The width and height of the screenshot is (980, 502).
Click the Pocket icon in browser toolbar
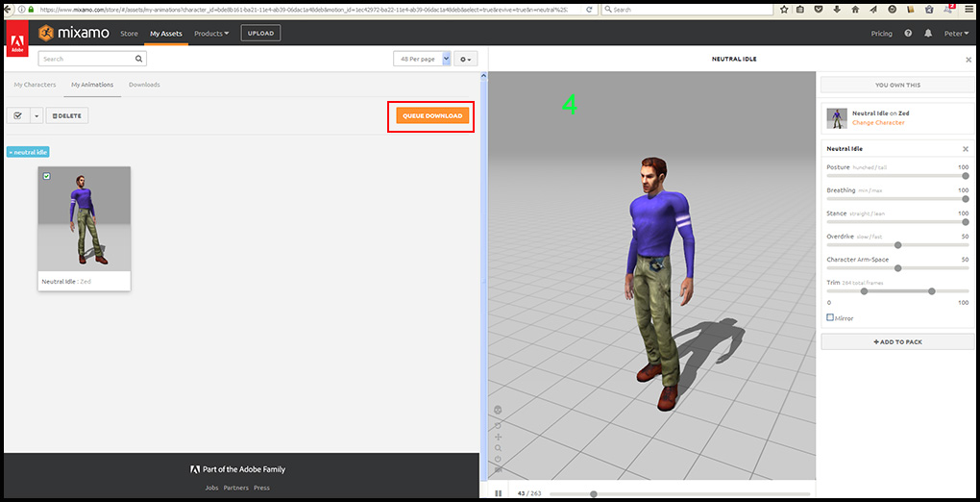[x=819, y=10]
